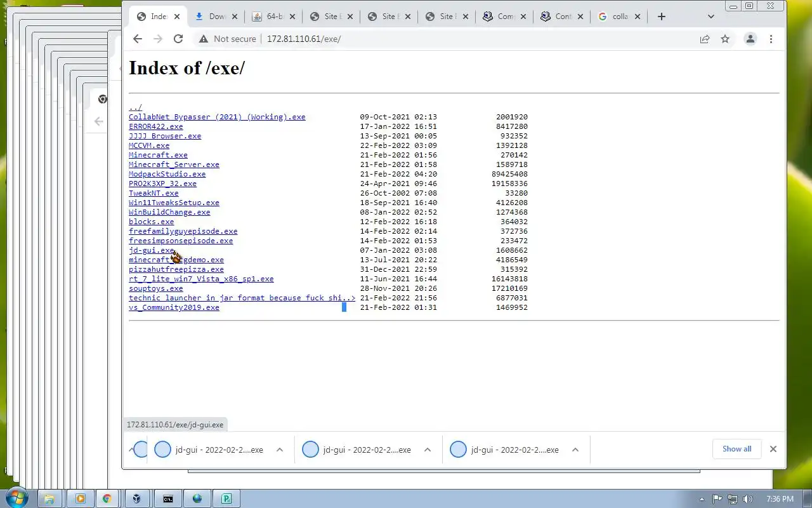Click the 7:36 PM taskbar clock
The height and width of the screenshot is (508, 812).
[x=780, y=499]
